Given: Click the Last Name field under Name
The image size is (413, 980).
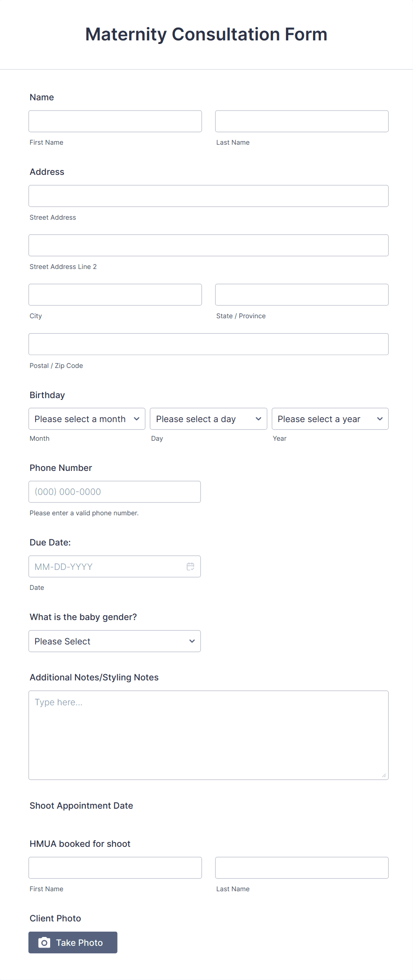Looking at the screenshot, I should pos(302,121).
